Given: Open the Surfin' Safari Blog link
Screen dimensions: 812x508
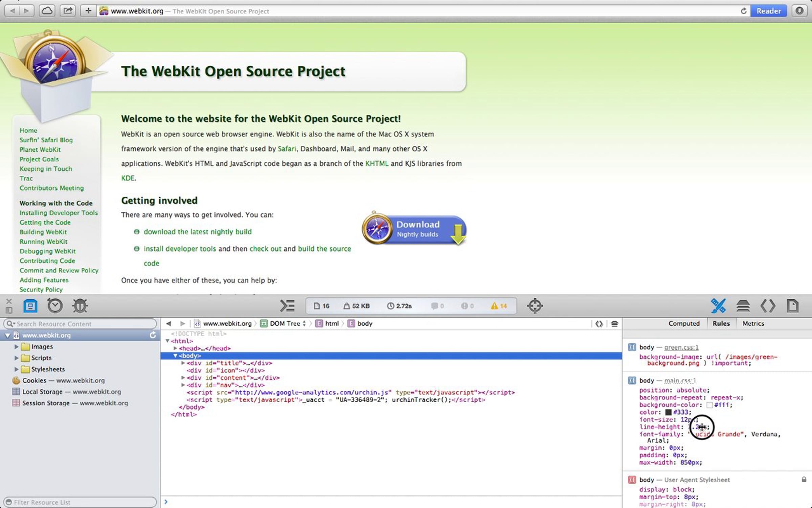Looking at the screenshot, I should (46, 140).
